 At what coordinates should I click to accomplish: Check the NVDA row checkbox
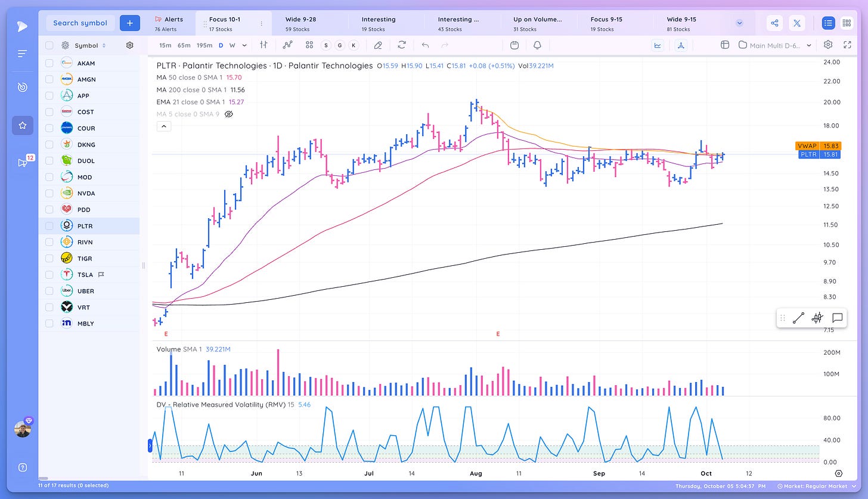[49, 193]
